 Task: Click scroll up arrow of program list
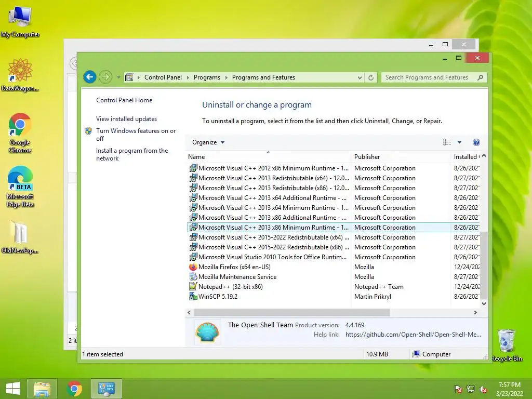pyautogui.click(x=484, y=156)
